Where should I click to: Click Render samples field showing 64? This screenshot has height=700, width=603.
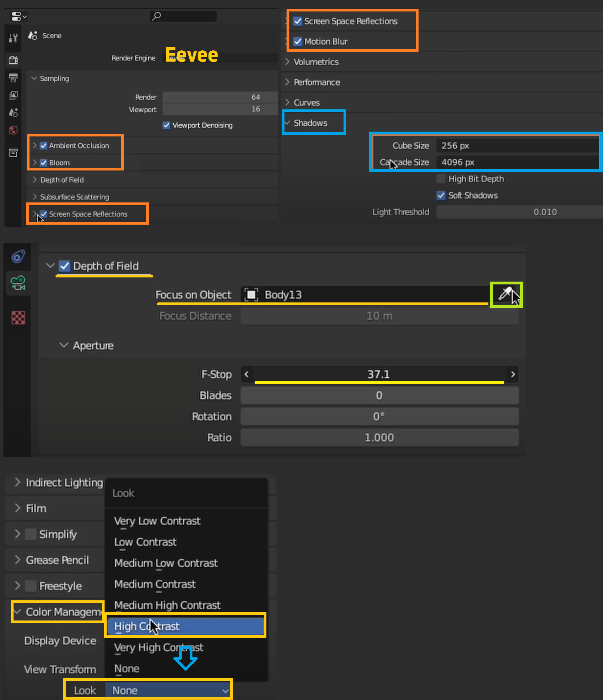click(x=220, y=97)
